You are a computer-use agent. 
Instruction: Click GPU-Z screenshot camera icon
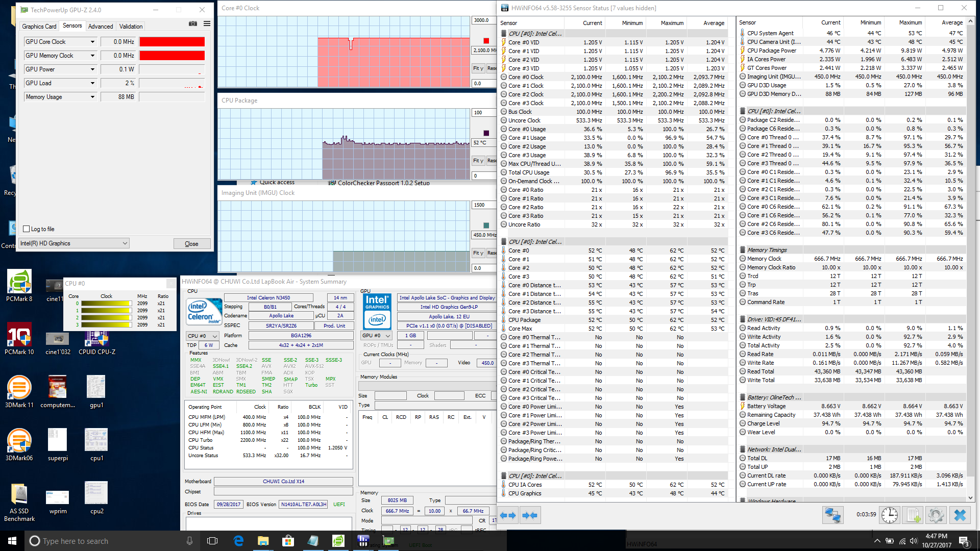point(193,24)
